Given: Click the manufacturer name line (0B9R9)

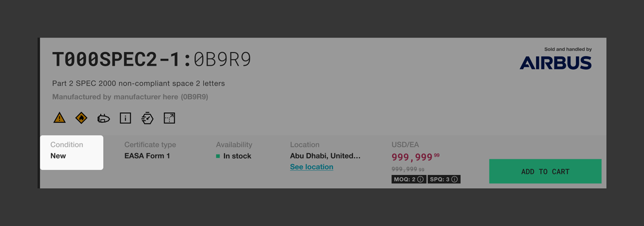Looking at the screenshot, I should point(130,96).
